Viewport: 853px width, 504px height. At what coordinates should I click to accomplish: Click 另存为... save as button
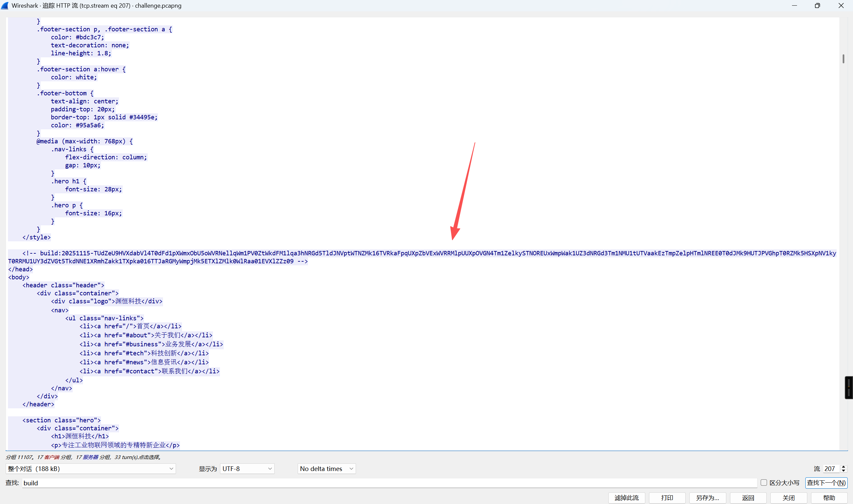pyautogui.click(x=707, y=498)
